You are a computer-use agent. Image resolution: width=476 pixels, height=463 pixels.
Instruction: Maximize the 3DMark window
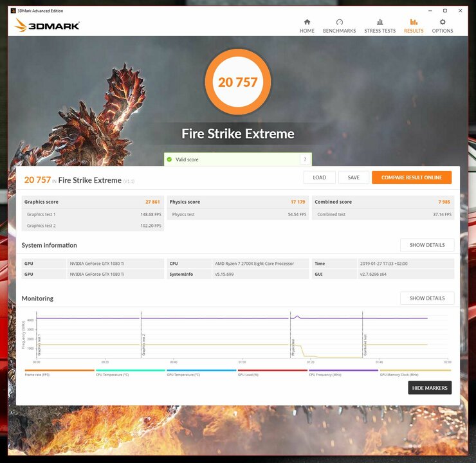[x=445, y=11]
